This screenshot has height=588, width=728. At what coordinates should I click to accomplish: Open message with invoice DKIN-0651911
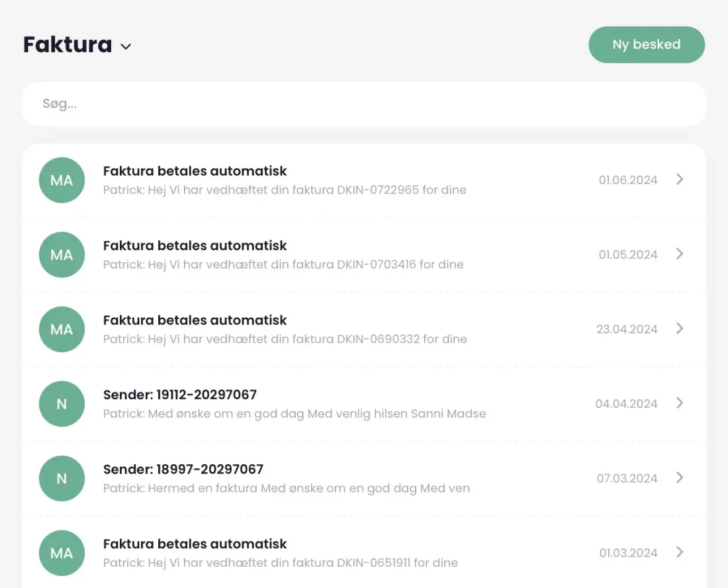click(364, 552)
